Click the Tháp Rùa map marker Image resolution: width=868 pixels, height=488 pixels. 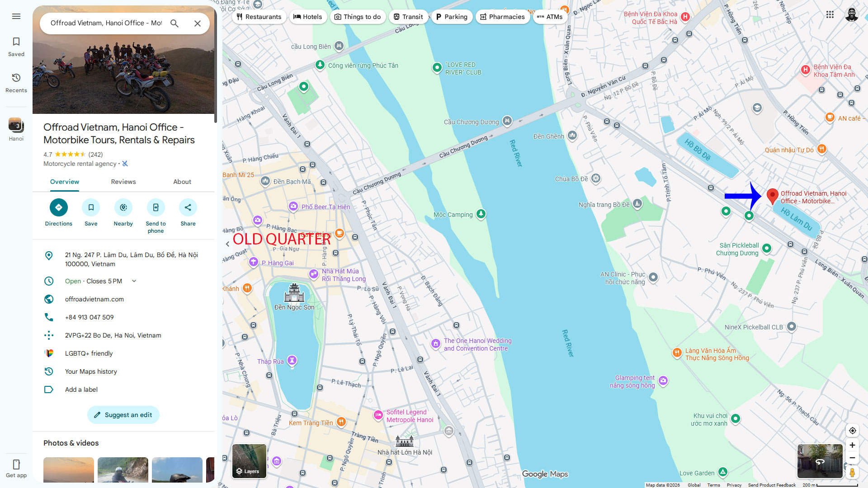click(292, 361)
